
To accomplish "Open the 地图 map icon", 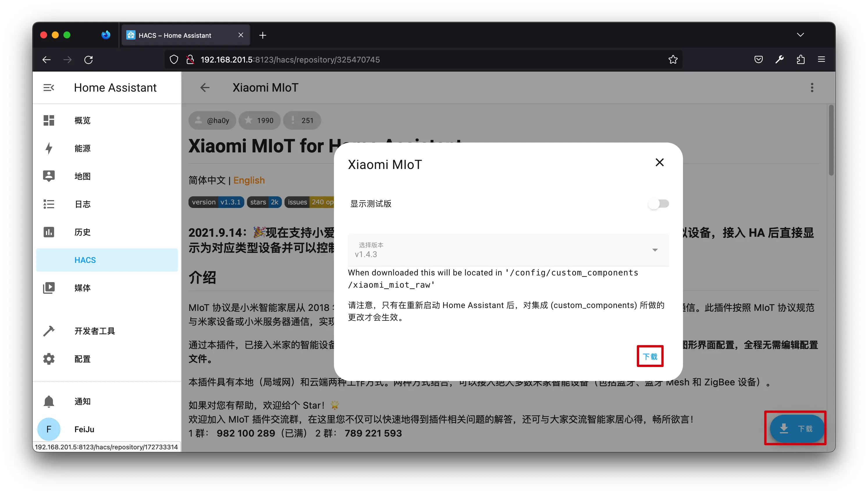I will (x=49, y=176).
